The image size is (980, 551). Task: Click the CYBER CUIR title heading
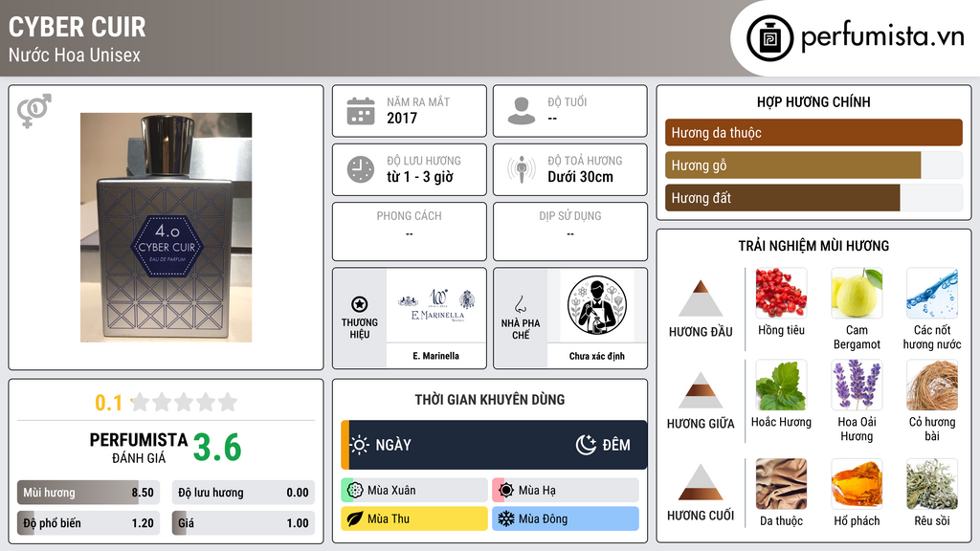pyautogui.click(x=77, y=27)
